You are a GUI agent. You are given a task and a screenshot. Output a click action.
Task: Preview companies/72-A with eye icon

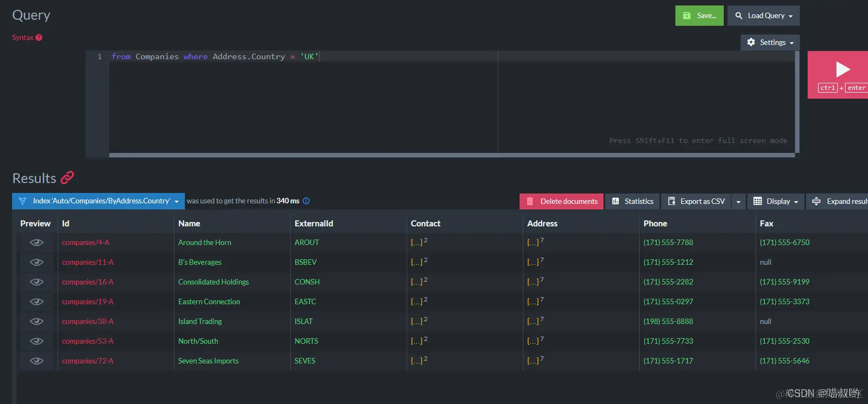(37, 361)
